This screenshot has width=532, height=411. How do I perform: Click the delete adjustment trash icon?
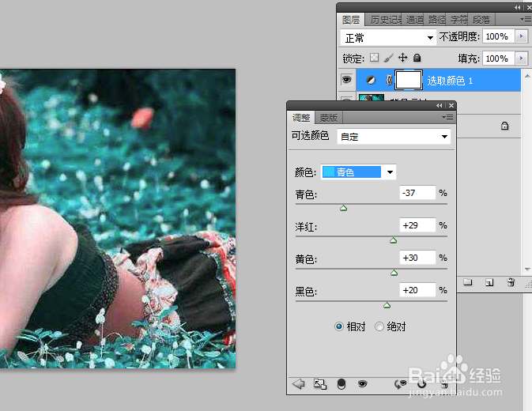(443, 384)
